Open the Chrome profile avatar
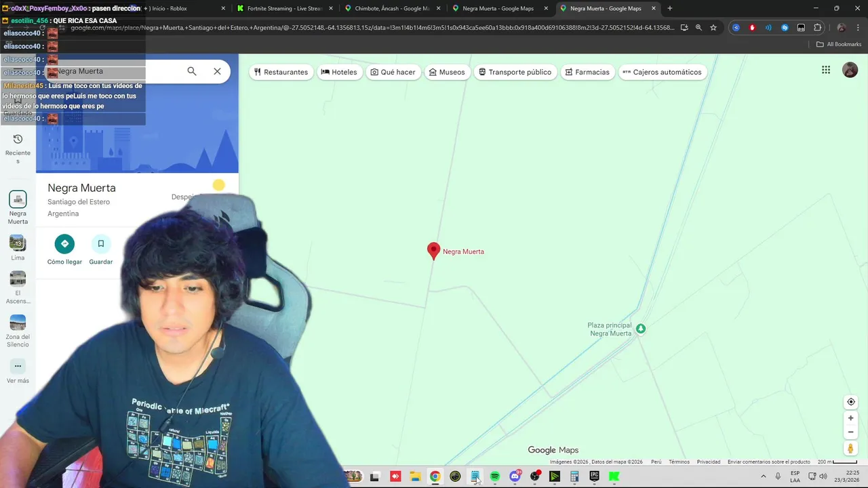The image size is (868, 488). click(842, 28)
